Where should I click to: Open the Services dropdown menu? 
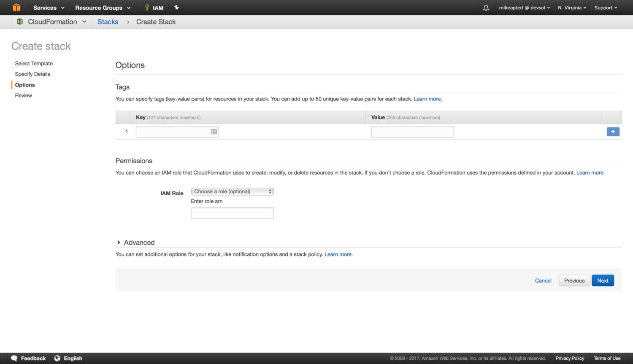tap(49, 8)
